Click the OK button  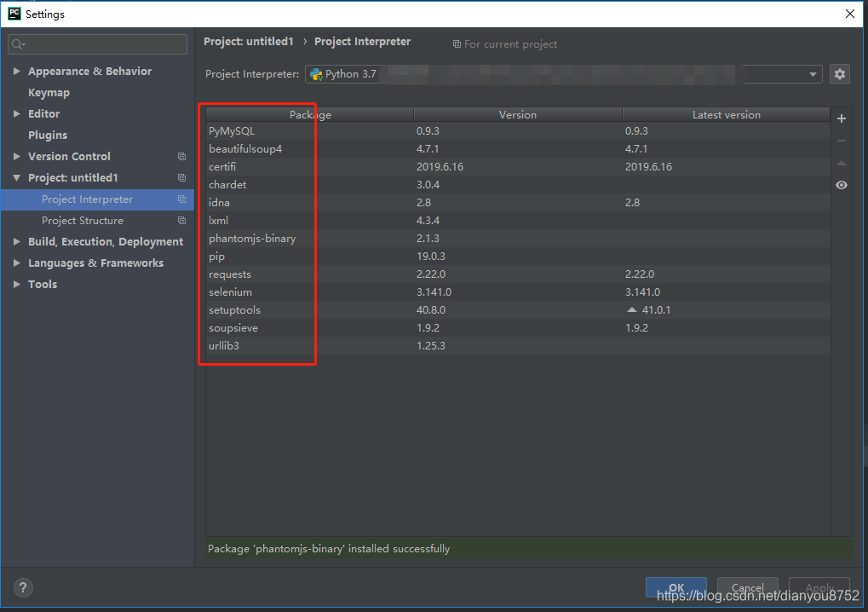[675, 587]
